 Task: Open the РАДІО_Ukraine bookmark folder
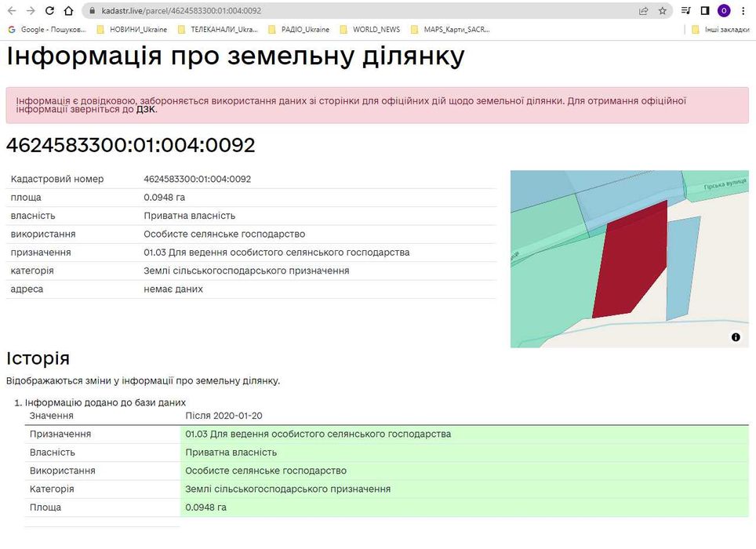pyautogui.click(x=299, y=29)
